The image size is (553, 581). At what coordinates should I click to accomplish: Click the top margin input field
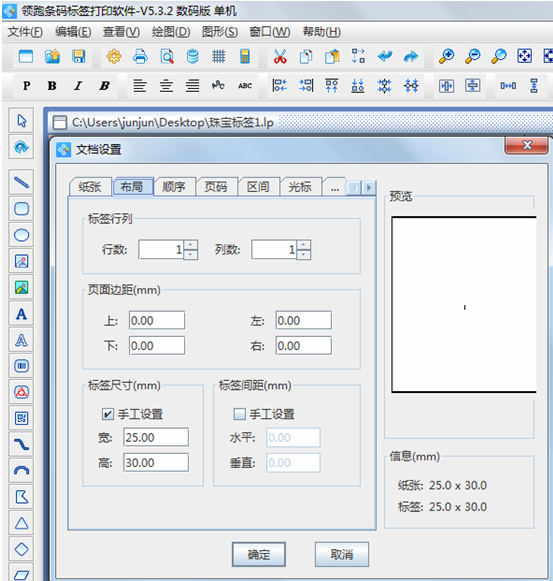157,321
